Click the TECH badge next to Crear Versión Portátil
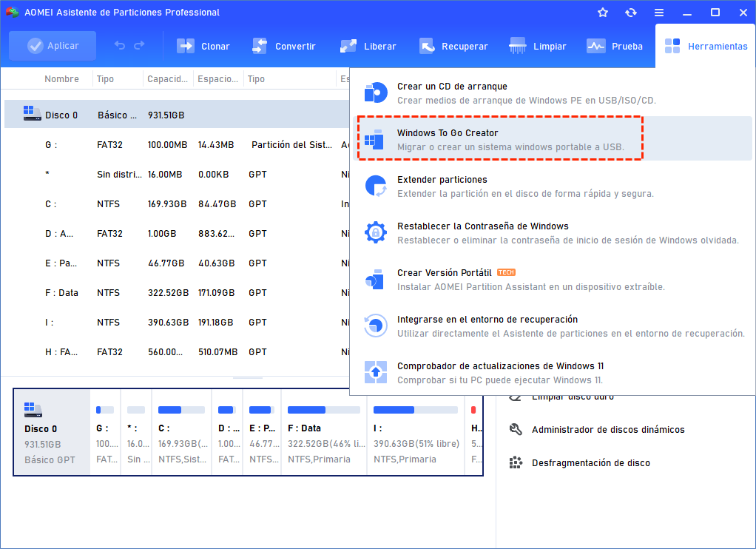The height and width of the screenshot is (549, 756). point(506,272)
